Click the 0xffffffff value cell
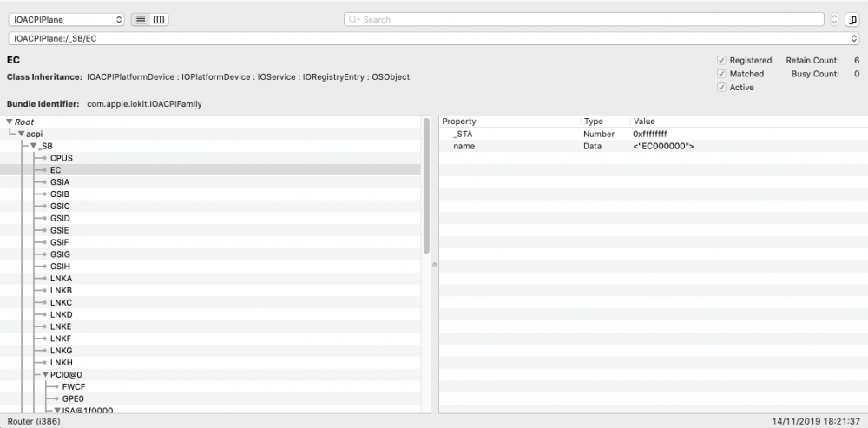868x428 pixels. (650, 134)
